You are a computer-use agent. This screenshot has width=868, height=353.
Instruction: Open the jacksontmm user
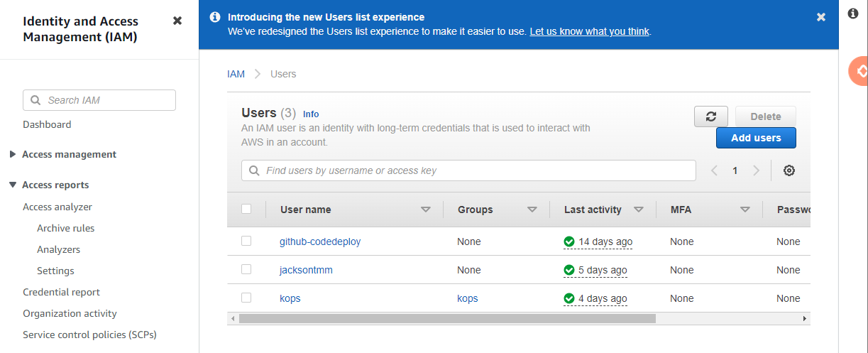[306, 270]
